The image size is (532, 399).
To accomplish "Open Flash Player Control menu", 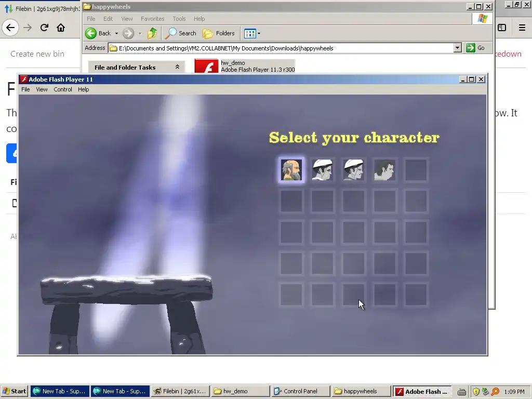I will (x=63, y=89).
